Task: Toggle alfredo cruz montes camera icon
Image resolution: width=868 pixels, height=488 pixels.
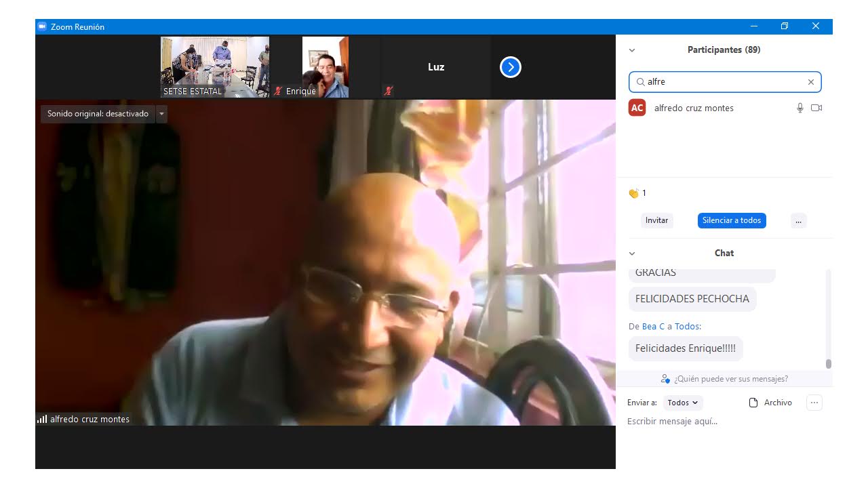Action: coord(816,108)
